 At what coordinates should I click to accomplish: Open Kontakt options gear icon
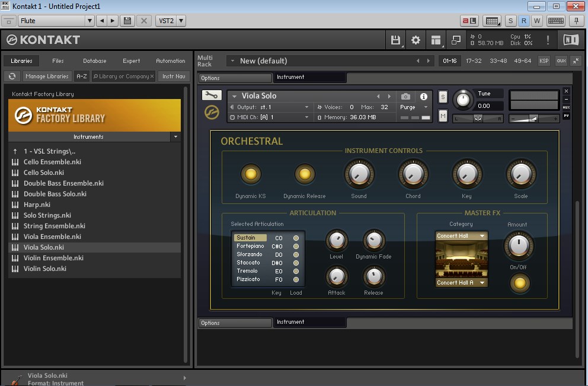click(416, 40)
